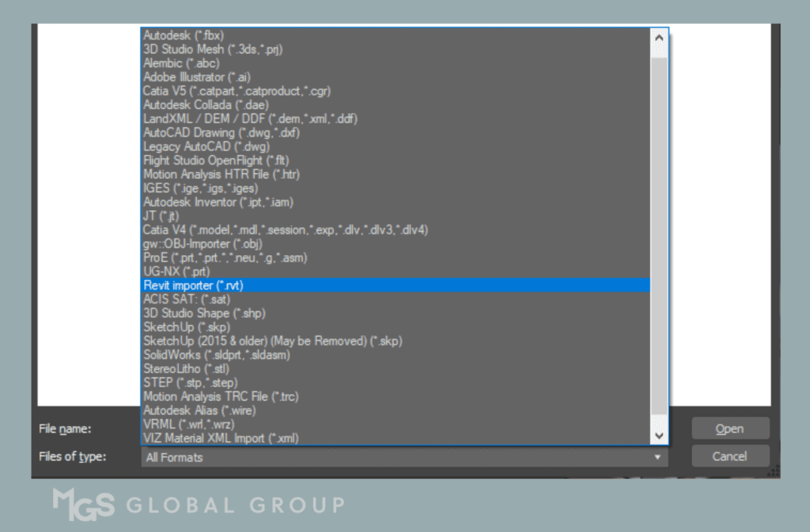810x532 pixels.
Task: Select AutoCAD Drawing (*.dwg,*.dxf) entry
Action: point(221,133)
